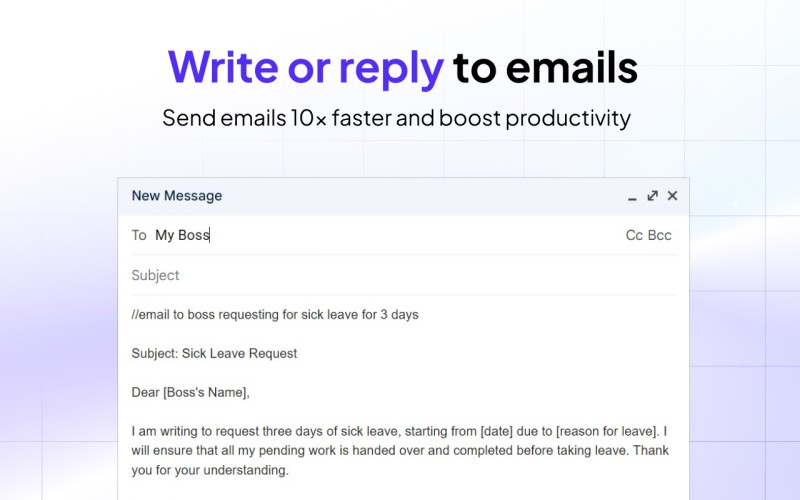Image resolution: width=800 pixels, height=500 pixels.
Task: Click the New Message title bar
Action: pyautogui.click(x=403, y=196)
